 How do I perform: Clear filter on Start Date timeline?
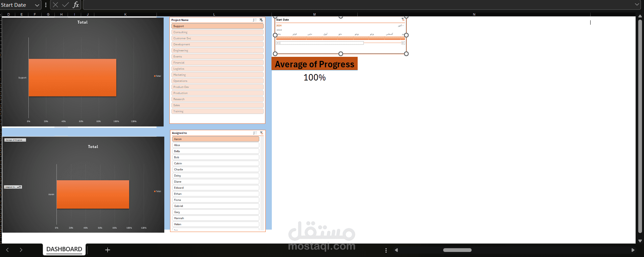tap(403, 20)
